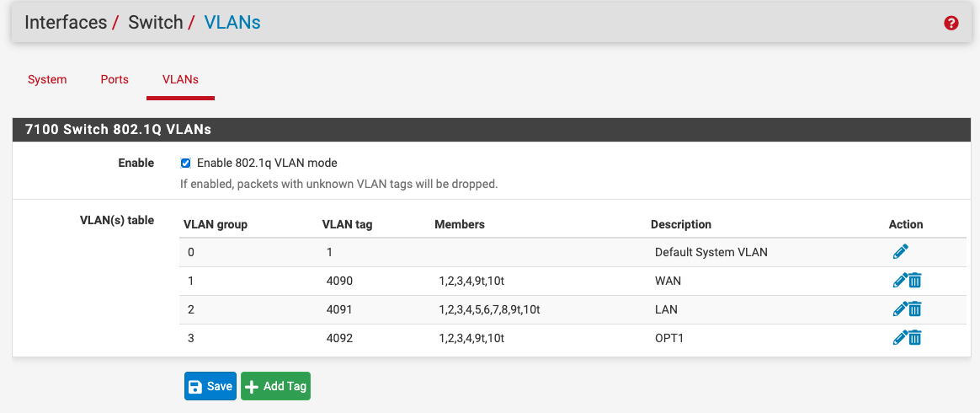Click VLAN tag 4090 in table
This screenshot has height=413, width=980.
(x=339, y=281)
